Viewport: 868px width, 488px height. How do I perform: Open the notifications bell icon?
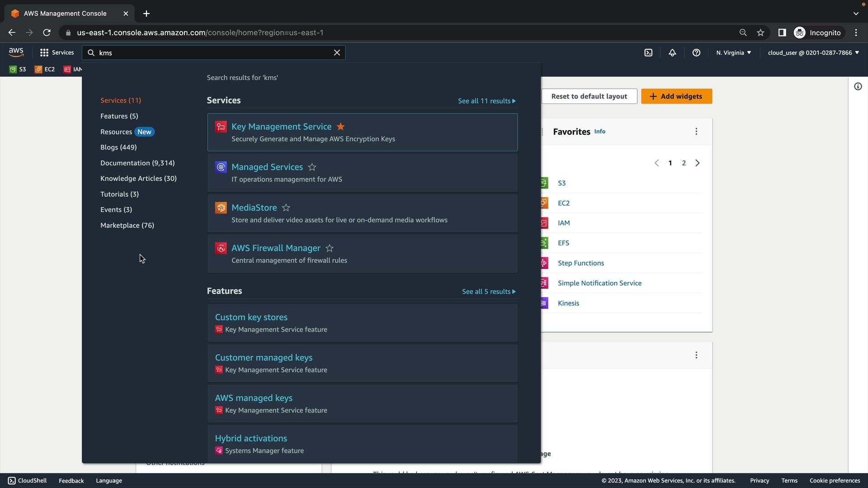pyautogui.click(x=672, y=53)
